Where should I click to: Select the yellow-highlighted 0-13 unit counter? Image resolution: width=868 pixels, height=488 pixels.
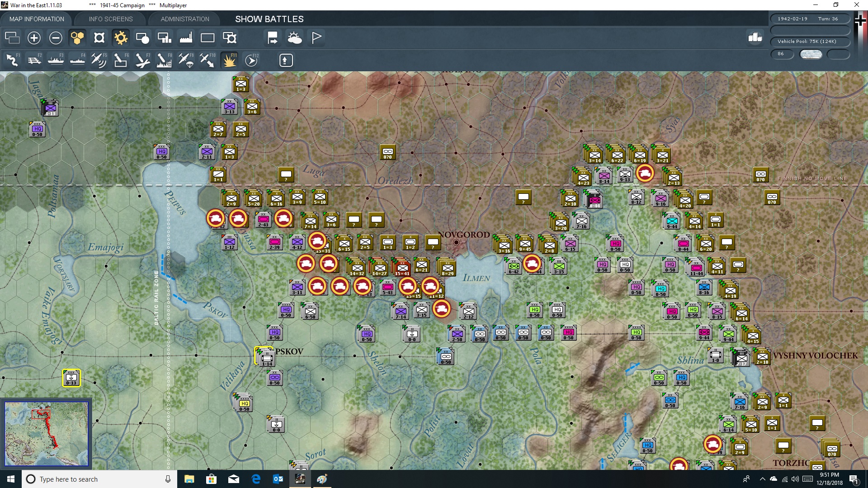pyautogui.click(x=71, y=378)
